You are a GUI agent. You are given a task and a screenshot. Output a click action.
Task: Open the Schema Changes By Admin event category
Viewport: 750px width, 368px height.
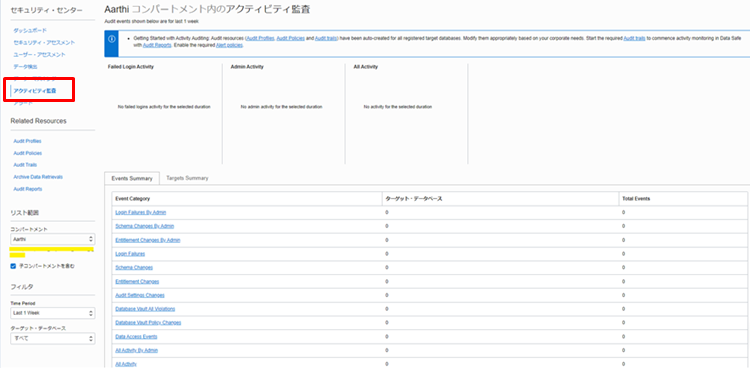click(x=144, y=226)
